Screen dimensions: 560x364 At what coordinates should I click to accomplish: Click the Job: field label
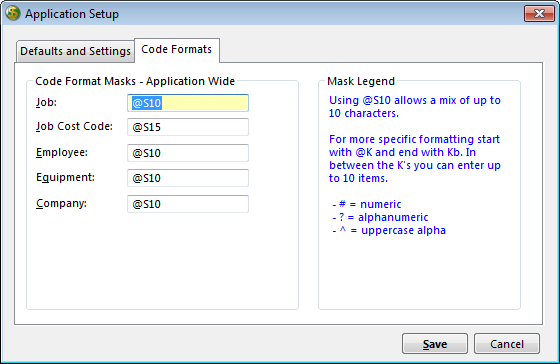[46, 103]
